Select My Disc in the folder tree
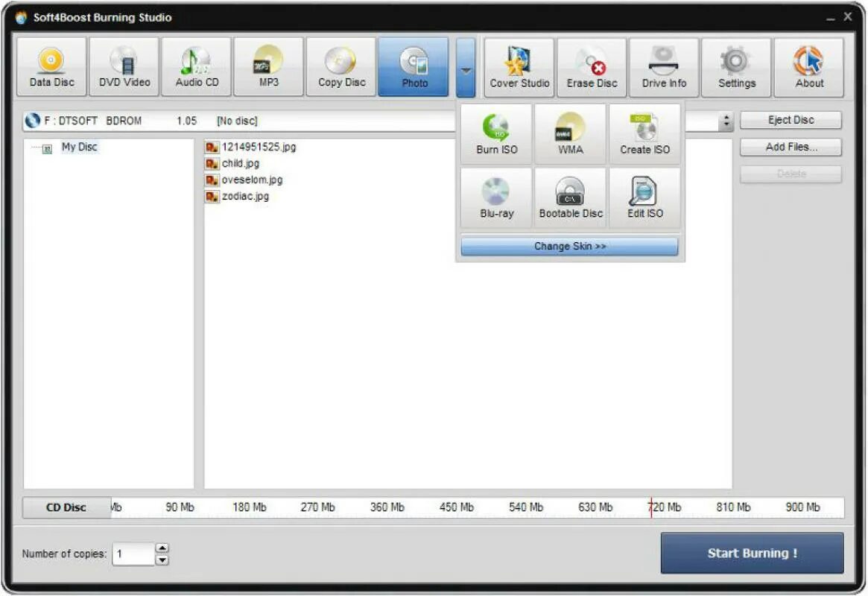This screenshot has height=596, width=868. pos(79,148)
